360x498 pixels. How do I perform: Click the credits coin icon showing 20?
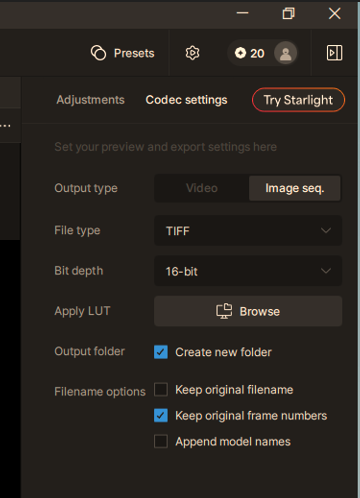point(240,53)
